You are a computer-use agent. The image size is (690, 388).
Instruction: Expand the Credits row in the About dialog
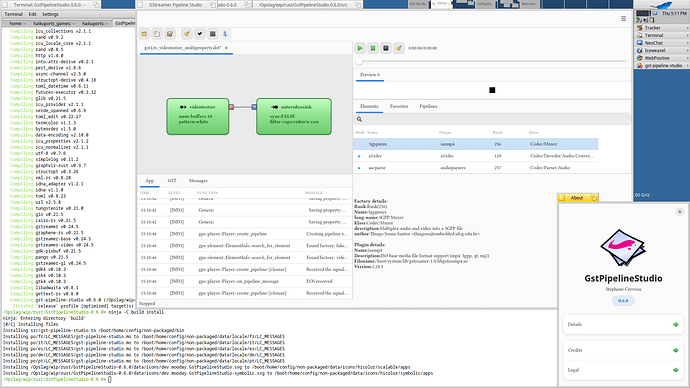pyautogui.click(x=623, y=350)
